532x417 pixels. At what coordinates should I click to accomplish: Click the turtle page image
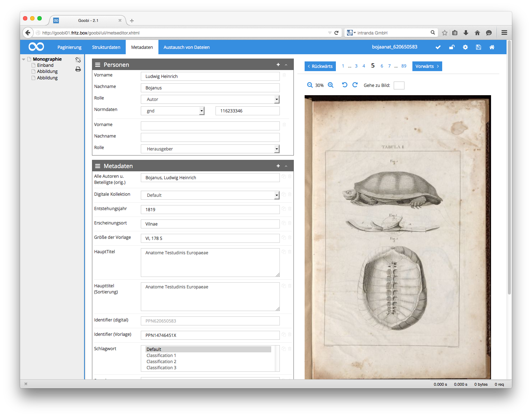(398, 237)
